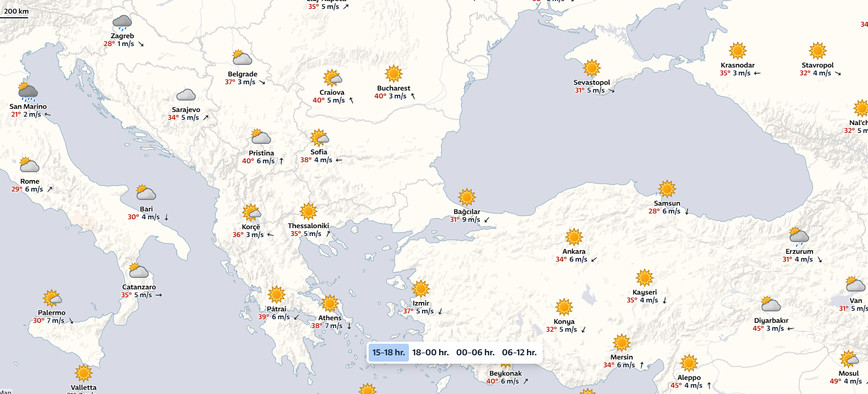This screenshot has height=394, width=868.
Task: Click Bağcılar's 31° 9 m/s reading
Action: click(465, 220)
